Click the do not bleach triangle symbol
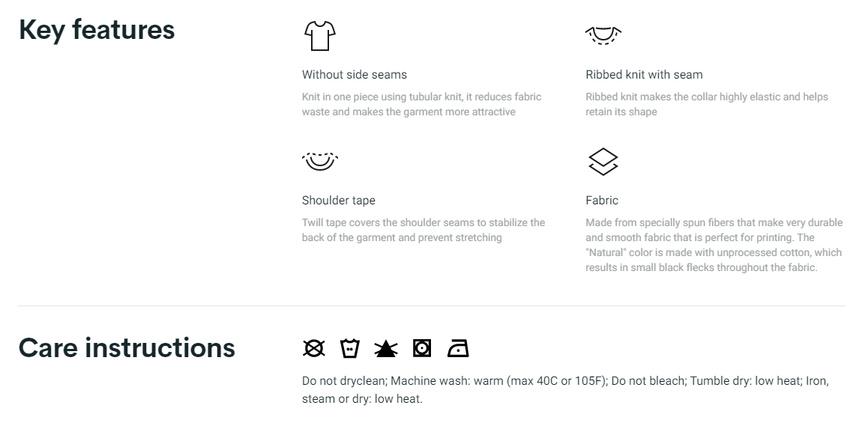This screenshot has width=868, height=435. (386, 349)
